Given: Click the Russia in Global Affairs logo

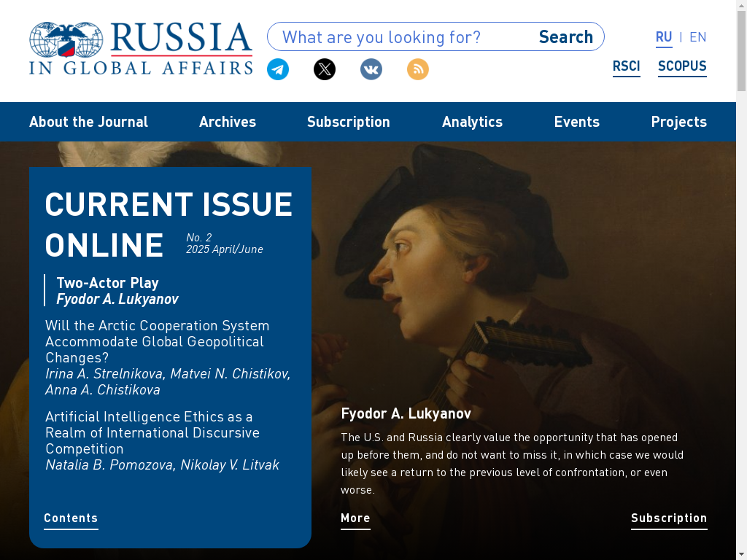Looking at the screenshot, I should [x=141, y=49].
